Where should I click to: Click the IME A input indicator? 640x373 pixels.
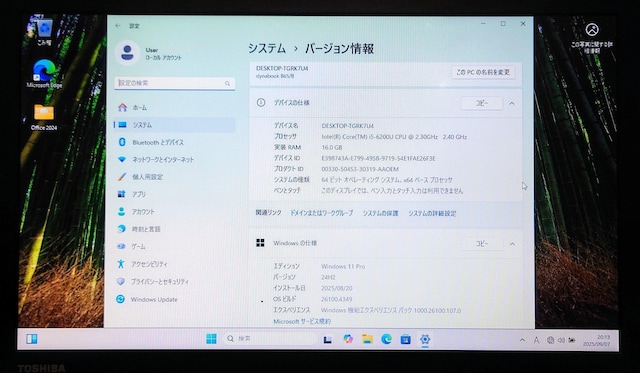(x=536, y=340)
